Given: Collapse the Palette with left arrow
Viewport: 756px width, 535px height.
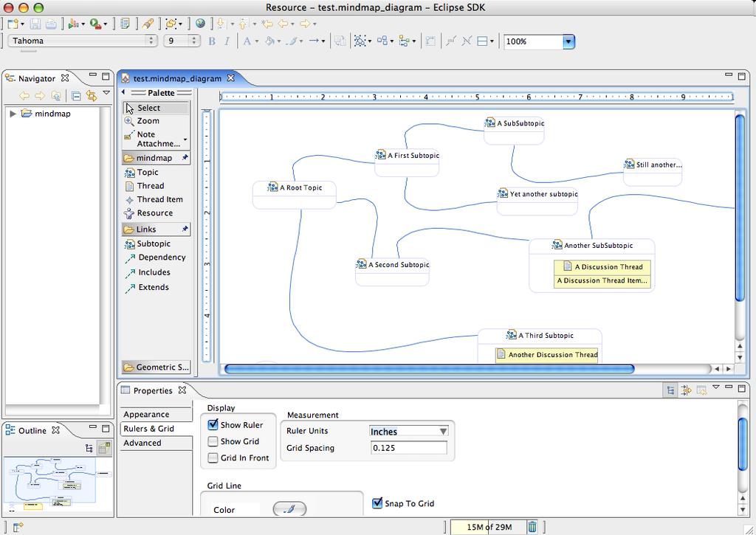Looking at the screenshot, I should click(x=123, y=92).
